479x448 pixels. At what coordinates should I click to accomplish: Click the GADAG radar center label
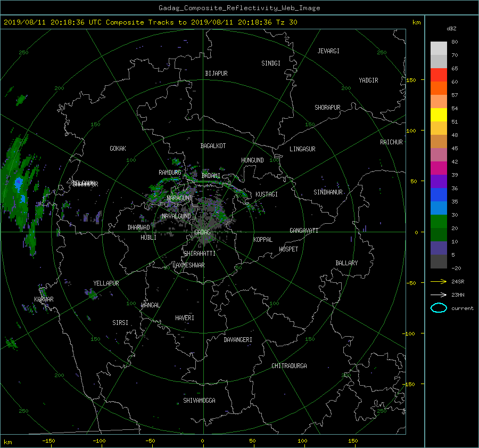pos(202,232)
